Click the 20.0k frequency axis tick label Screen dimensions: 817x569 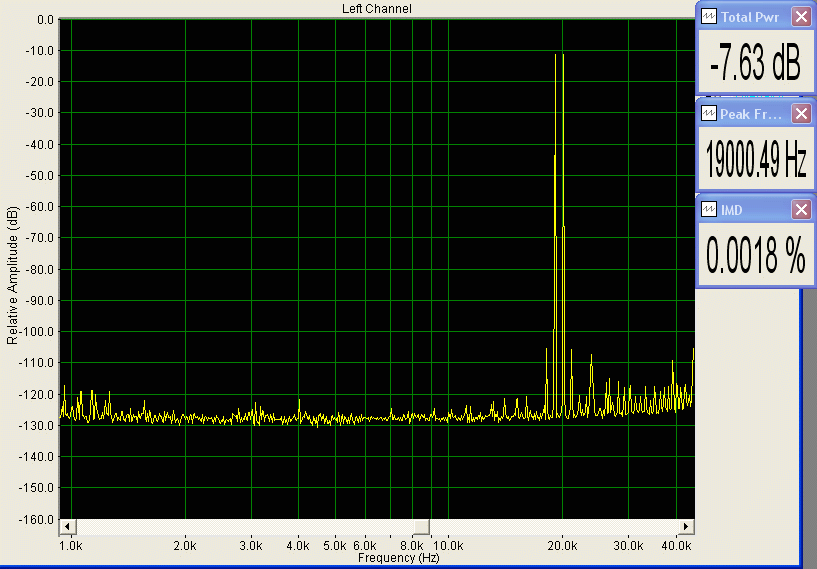pos(562,546)
